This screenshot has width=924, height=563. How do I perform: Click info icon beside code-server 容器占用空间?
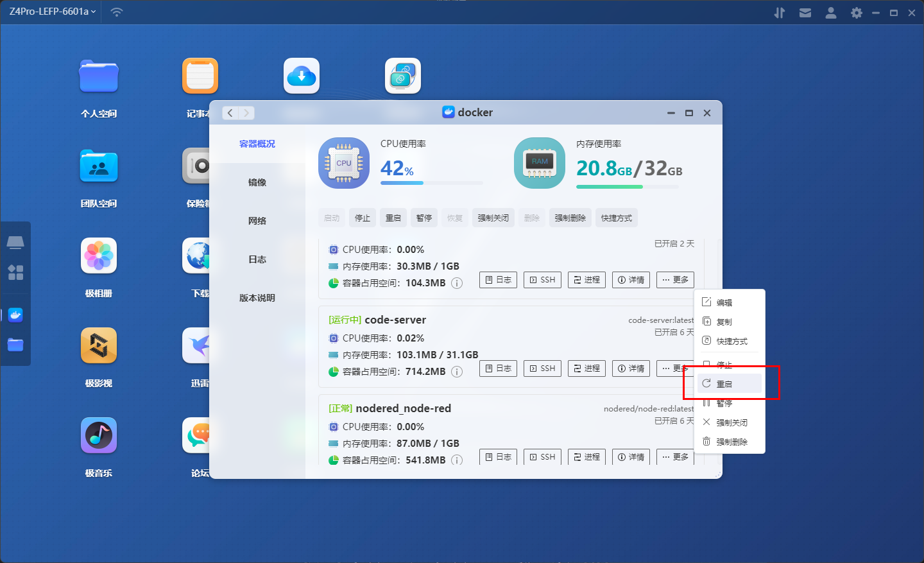click(x=457, y=372)
